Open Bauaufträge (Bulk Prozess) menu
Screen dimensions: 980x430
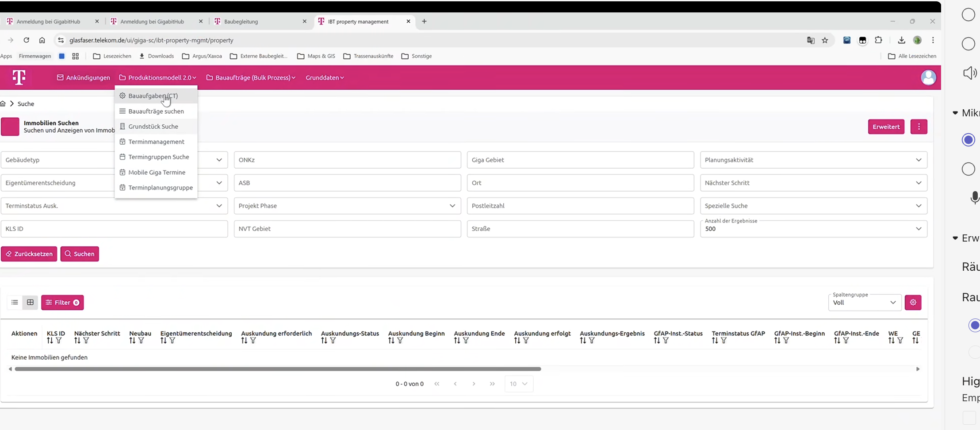(251, 77)
